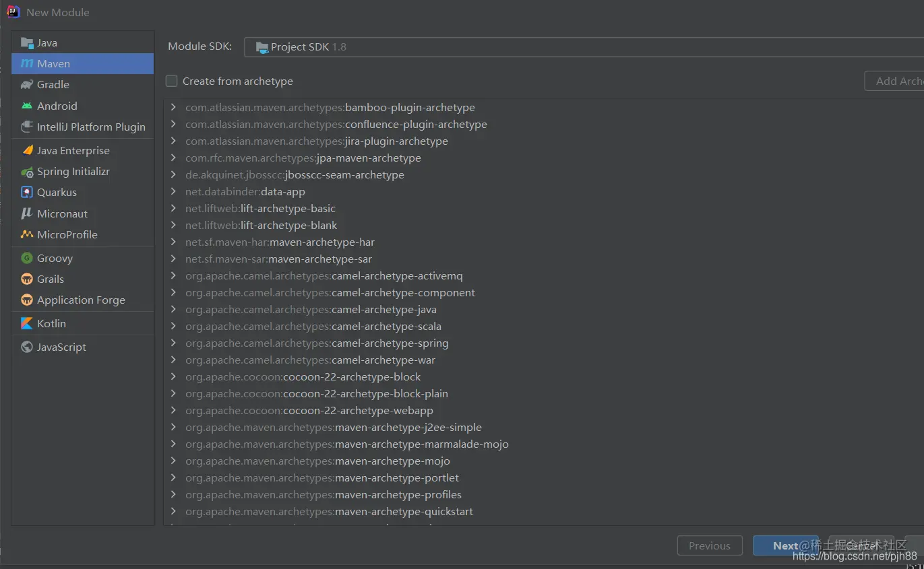Select cocoon-22-archetype-webapp row

(543, 410)
